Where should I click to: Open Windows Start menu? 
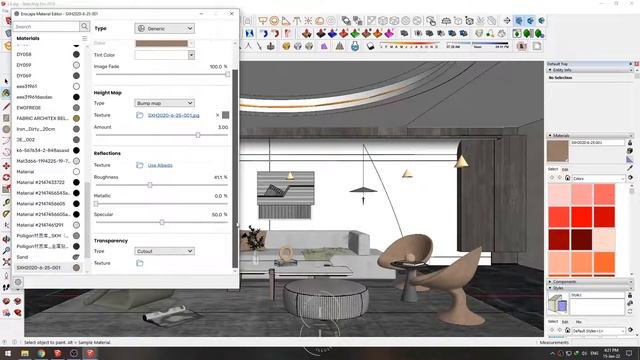point(8,353)
